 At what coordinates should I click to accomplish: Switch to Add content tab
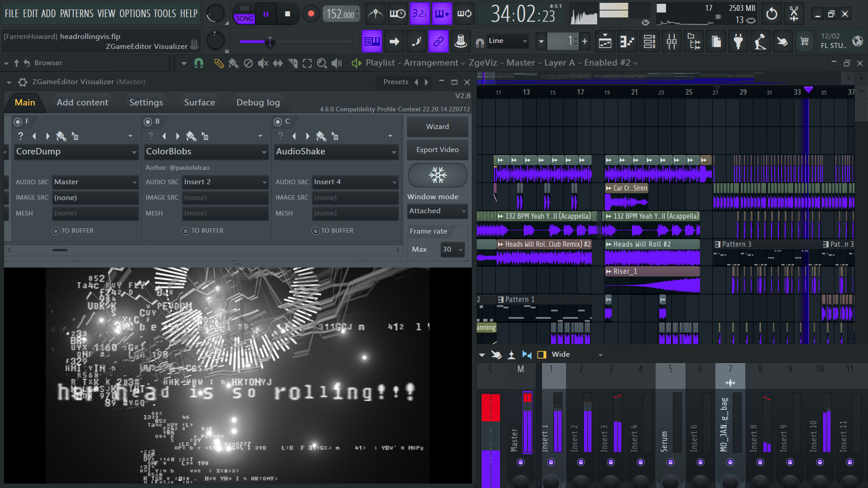click(x=82, y=103)
